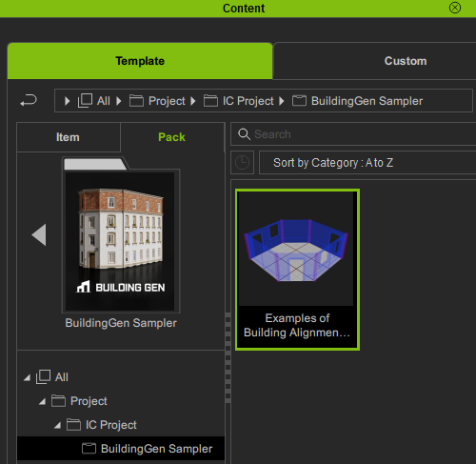Viewport: 476px width, 464px height.
Task: Select the BuildingGen Sampler pack thumbnail
Action: [121, 235]
